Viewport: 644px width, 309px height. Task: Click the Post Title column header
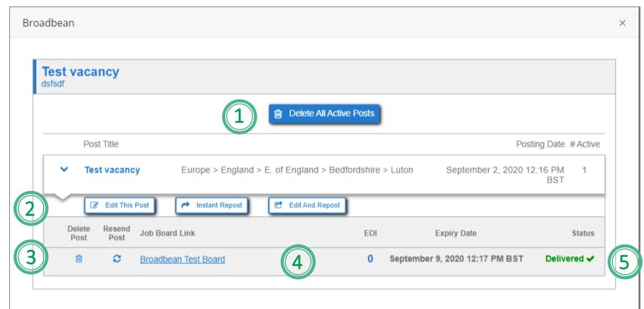tap(101, 144)
